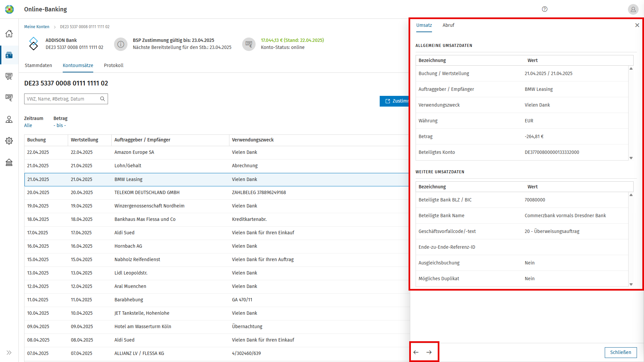Select the Kontoumsätze tab

(78, 65)
